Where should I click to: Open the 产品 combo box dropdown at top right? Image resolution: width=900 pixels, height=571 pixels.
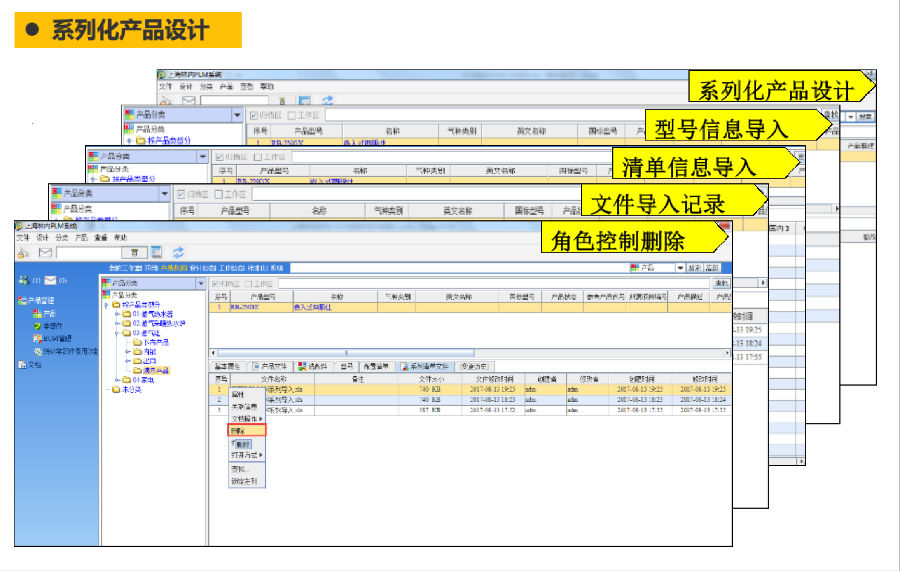point(681,268)
